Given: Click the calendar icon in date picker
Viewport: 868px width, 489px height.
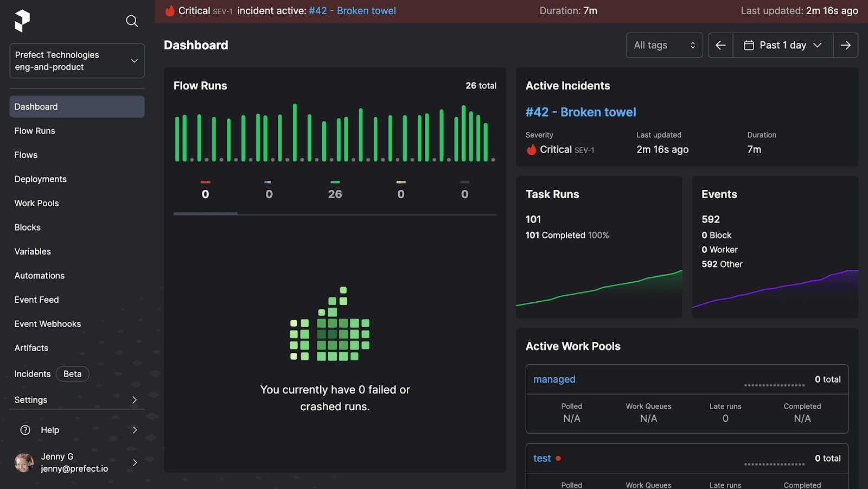Looking at the screenshot, I should [x=749, y=45].
